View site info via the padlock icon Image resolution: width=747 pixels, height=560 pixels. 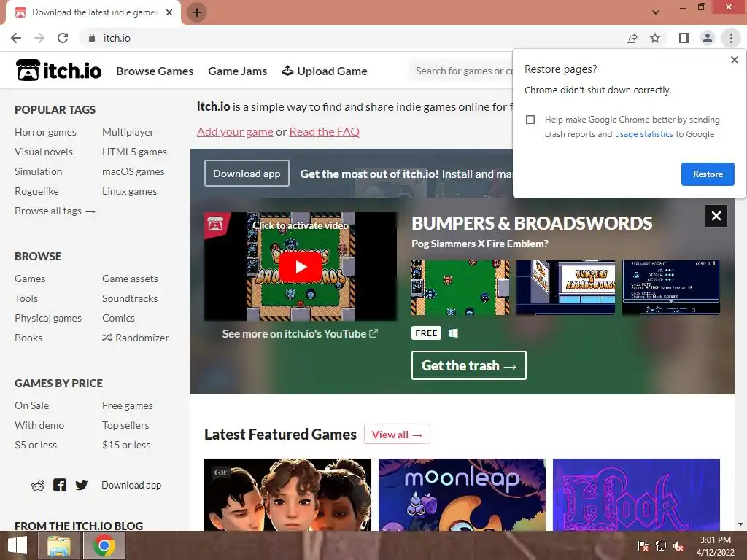pos(91,38)
